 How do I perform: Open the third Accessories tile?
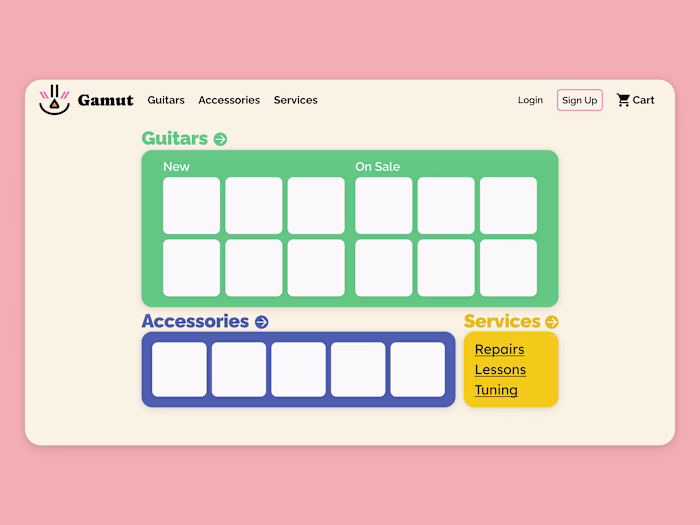[298, 370]
